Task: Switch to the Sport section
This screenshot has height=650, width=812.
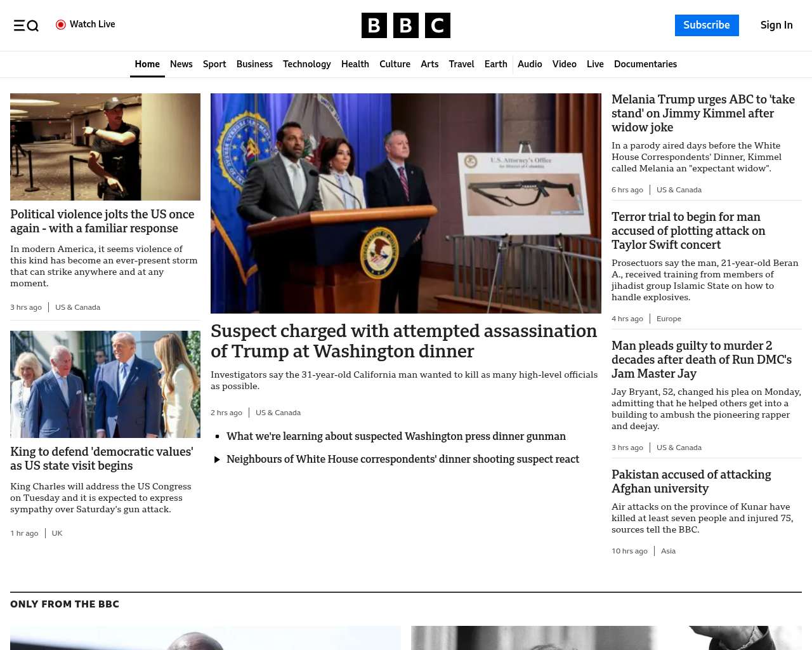Action: coord(214,64)
